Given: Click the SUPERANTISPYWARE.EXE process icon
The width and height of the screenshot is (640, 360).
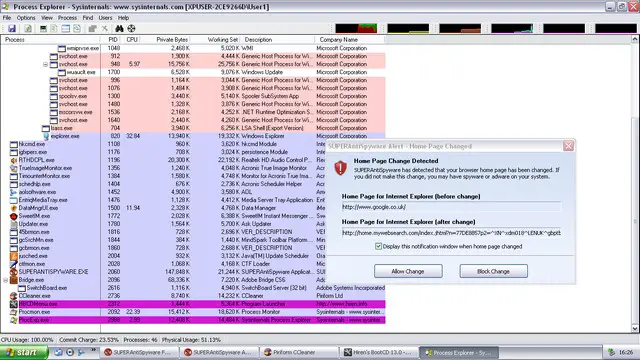Looking at the screenshot, I should (14, 272).
